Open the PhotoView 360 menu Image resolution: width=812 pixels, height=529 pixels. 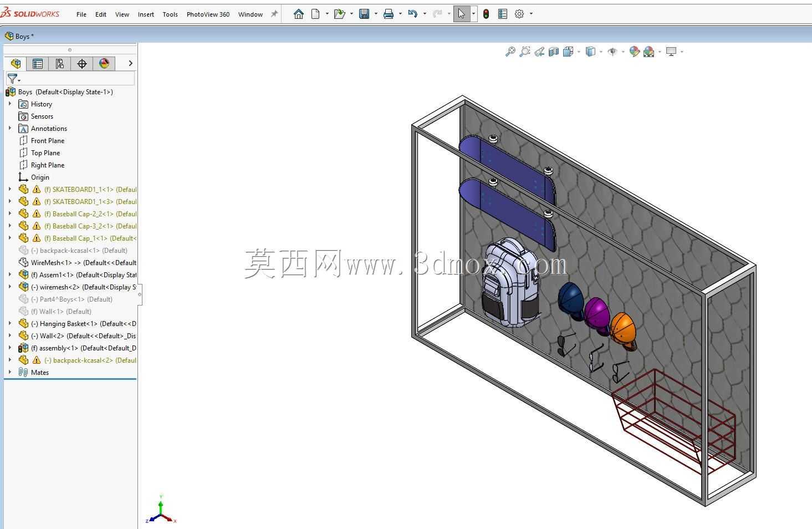click(208, 14)
